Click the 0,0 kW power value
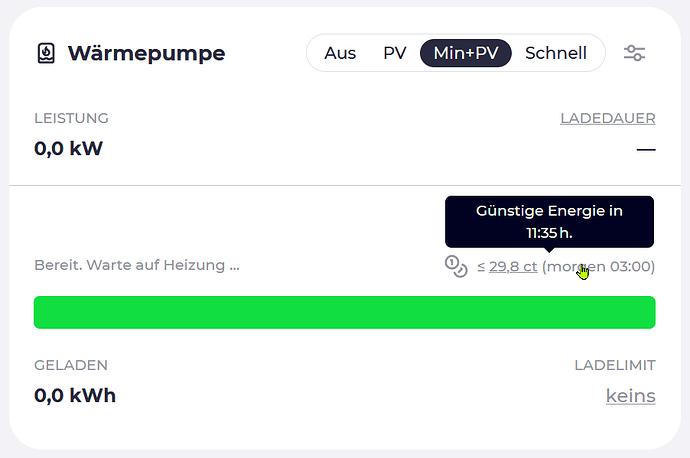Viewport: 690px width, 458px height. [x=69, y=148]
